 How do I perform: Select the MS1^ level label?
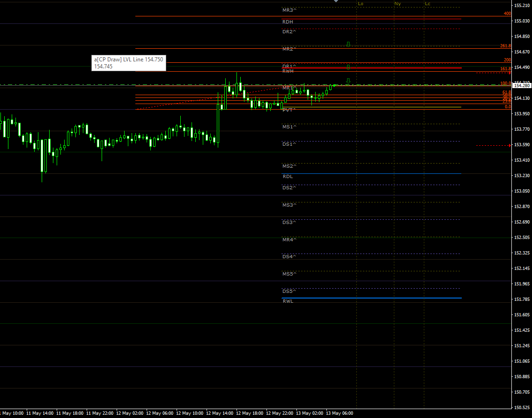point(289,127)
